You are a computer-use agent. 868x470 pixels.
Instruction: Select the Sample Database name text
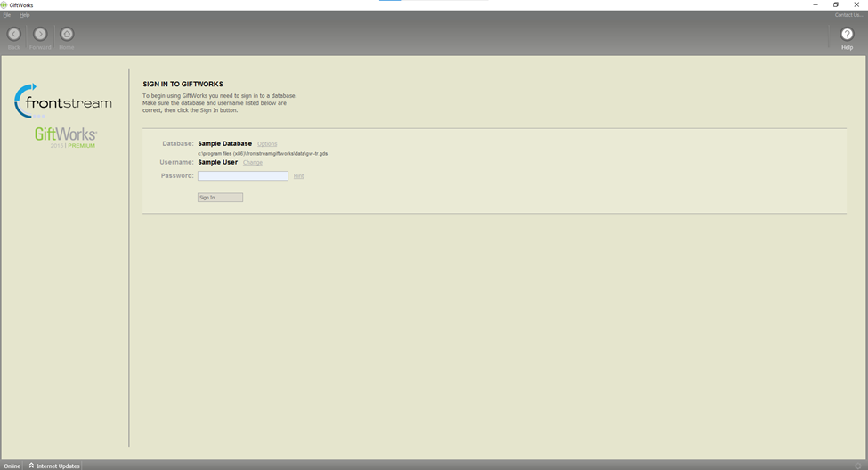point(224,144)
